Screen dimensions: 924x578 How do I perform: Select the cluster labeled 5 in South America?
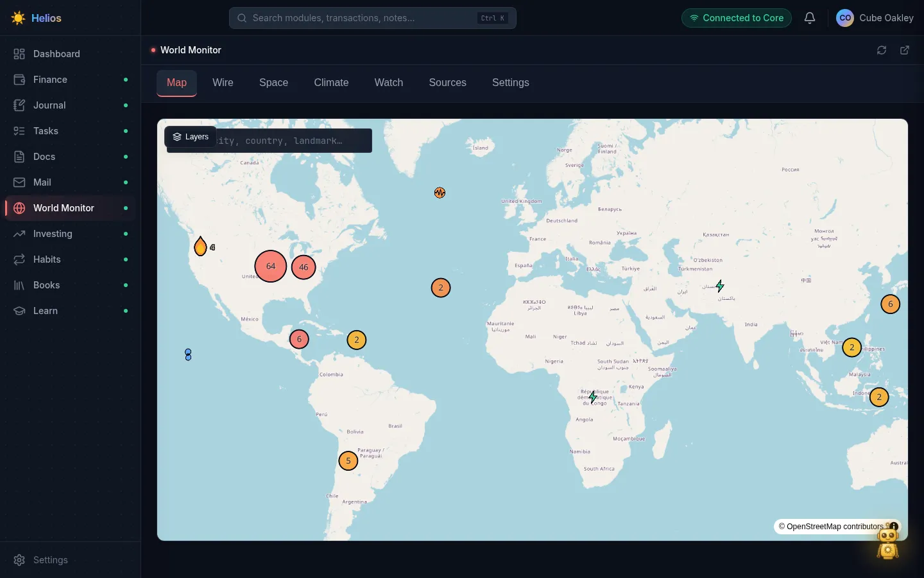[348, 460]
